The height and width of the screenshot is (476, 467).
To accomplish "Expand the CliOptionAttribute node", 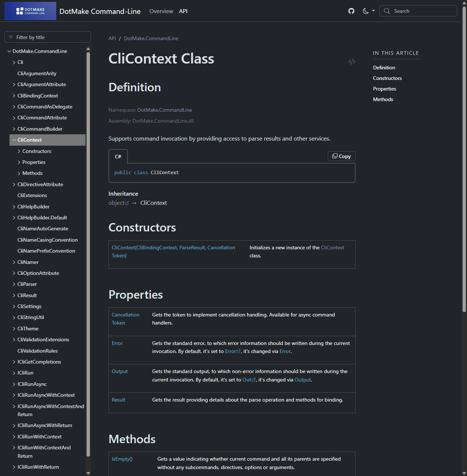I will point(14,273).
